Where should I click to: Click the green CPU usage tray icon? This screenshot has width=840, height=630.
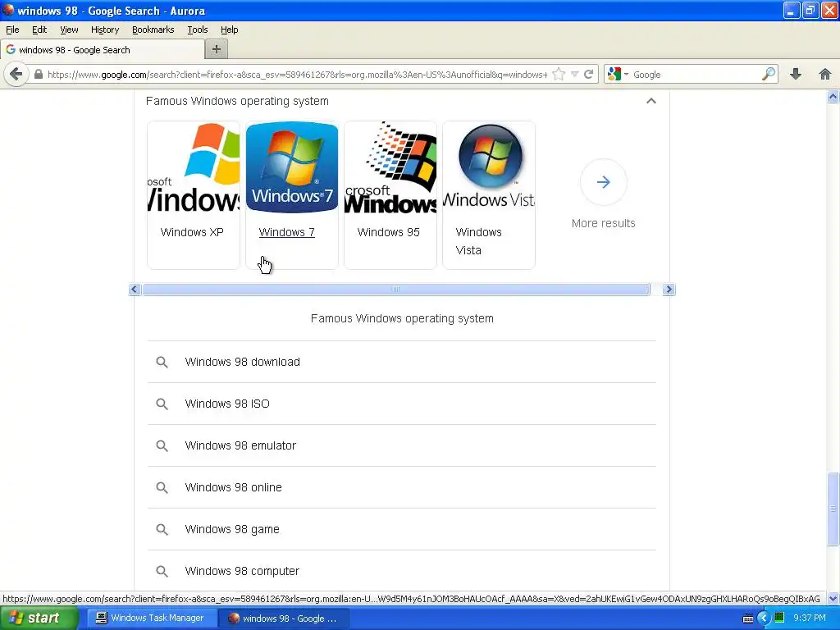pos(779,618)
